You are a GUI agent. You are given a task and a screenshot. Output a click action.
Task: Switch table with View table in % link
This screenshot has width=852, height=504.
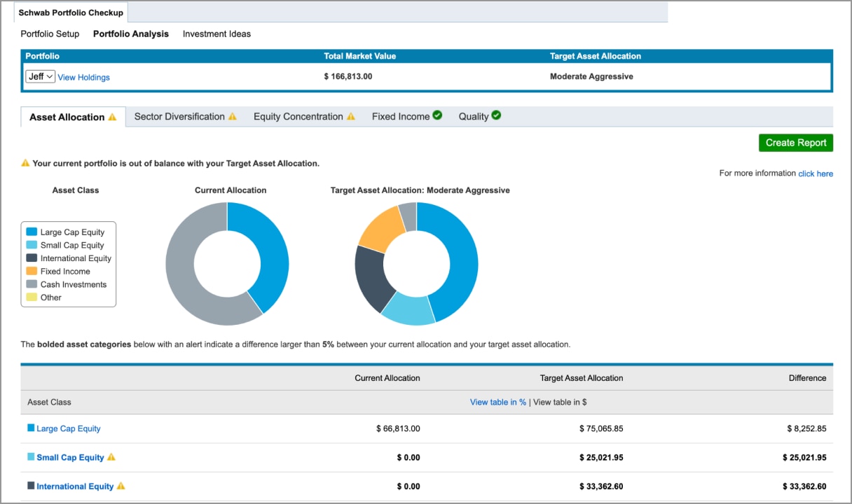[x=497, y=402]
